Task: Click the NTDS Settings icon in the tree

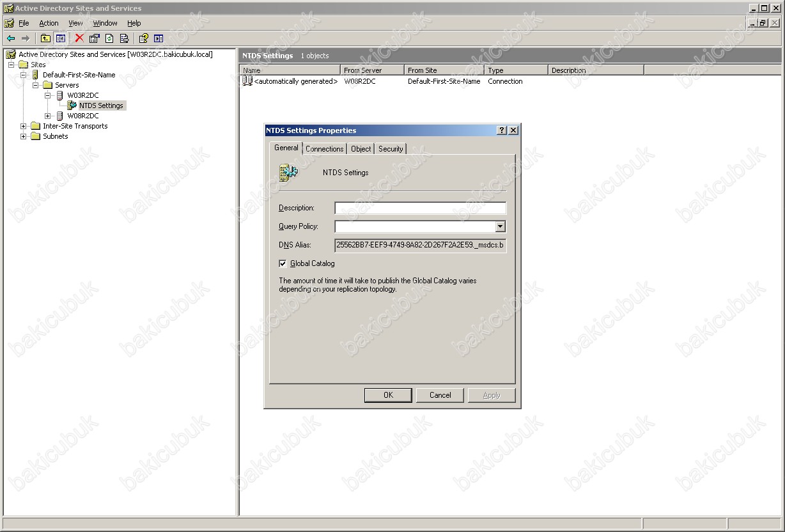Action: [x=72, y=106]
